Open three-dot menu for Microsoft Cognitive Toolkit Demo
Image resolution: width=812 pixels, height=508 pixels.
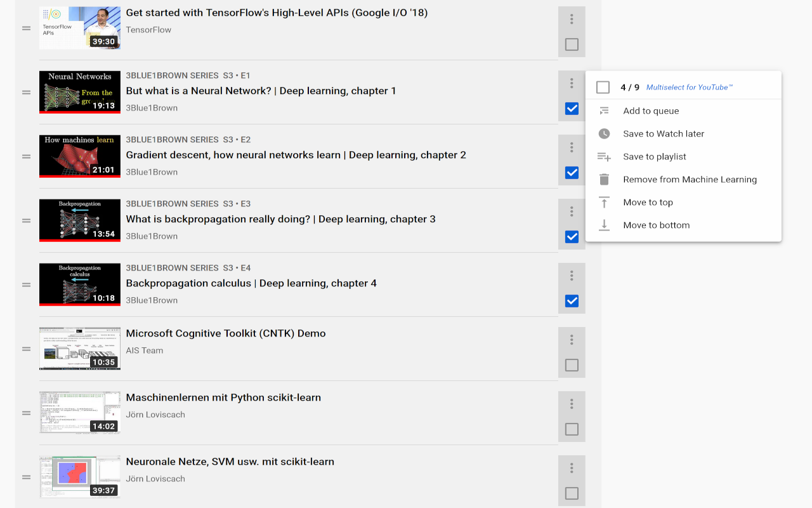[572, 340]
